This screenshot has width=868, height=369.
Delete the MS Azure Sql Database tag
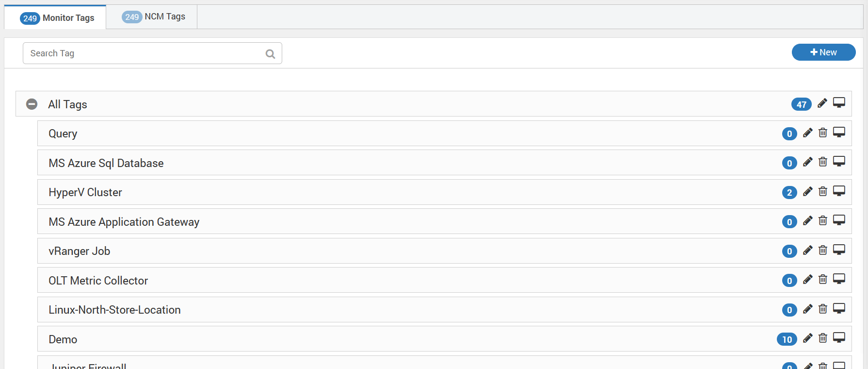coord(823,162)
